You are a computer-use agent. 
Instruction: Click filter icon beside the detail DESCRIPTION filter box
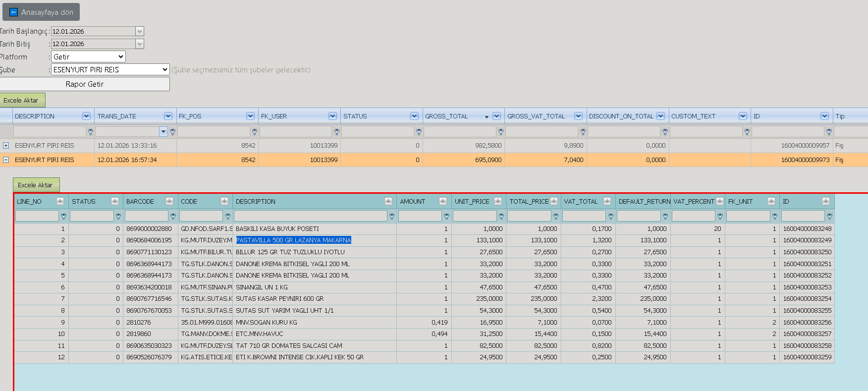(x=391, y=217)
